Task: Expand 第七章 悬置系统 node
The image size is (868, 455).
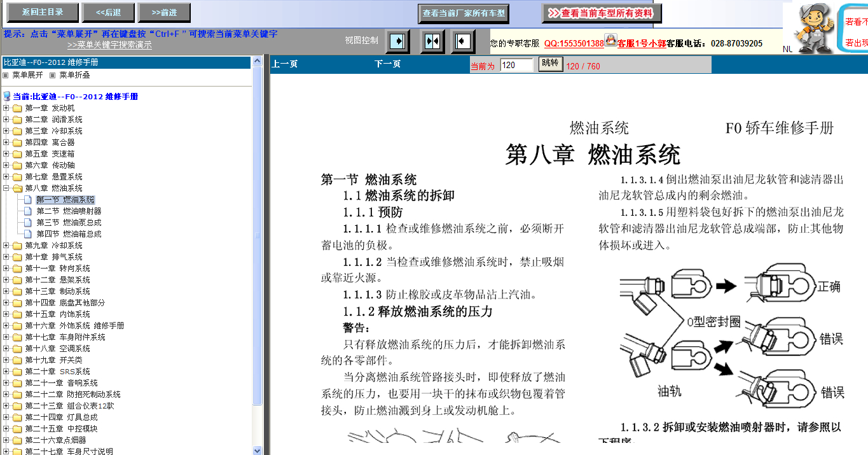Action: (x=6, y=177)
